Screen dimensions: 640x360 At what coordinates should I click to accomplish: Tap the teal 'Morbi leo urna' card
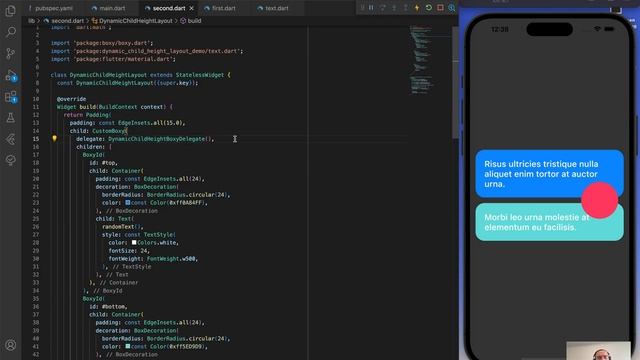coord(549,222)
